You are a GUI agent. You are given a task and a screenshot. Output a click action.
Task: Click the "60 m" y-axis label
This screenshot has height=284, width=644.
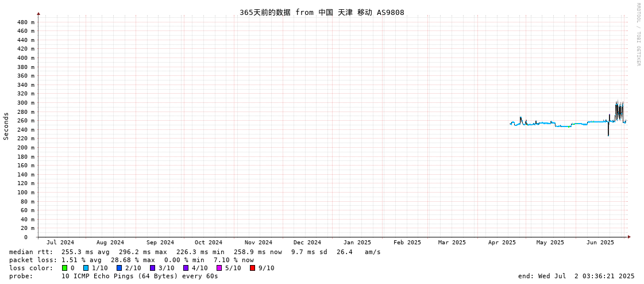tap(28, 210)
